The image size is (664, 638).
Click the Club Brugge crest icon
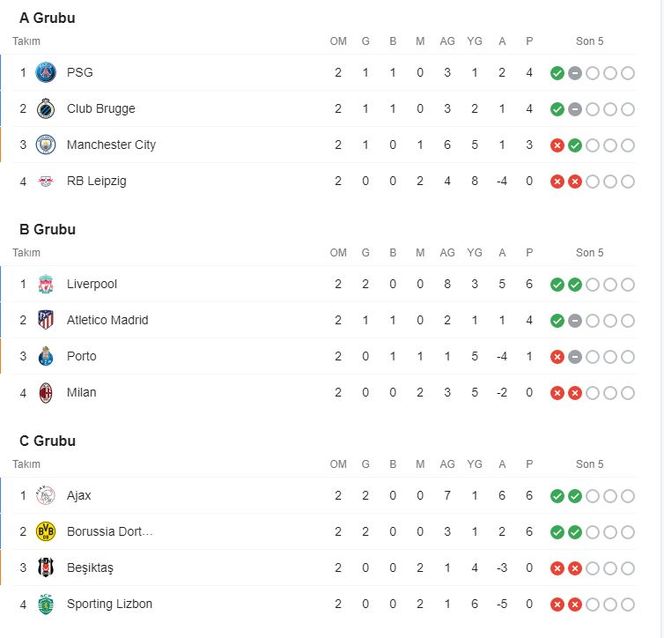click(46, 108)
